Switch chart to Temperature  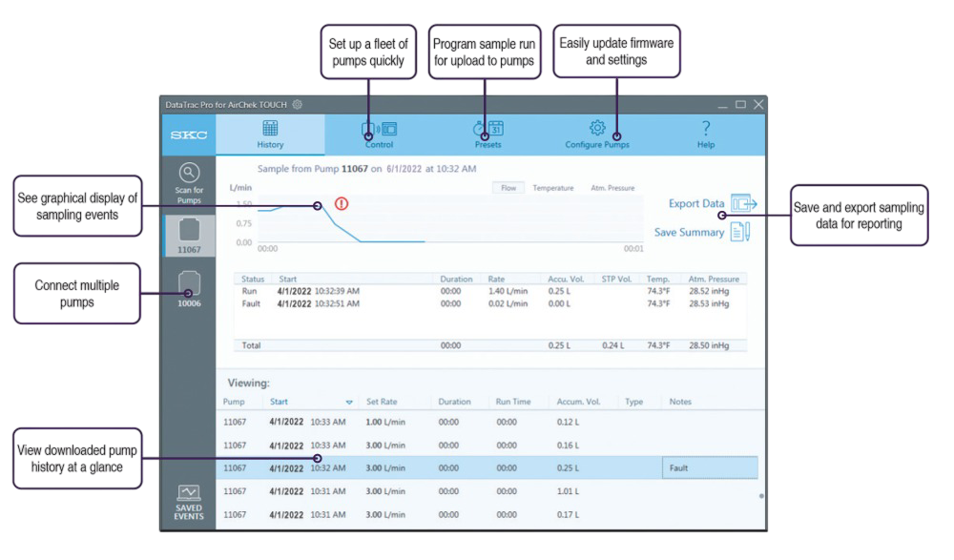click(553, 188)
